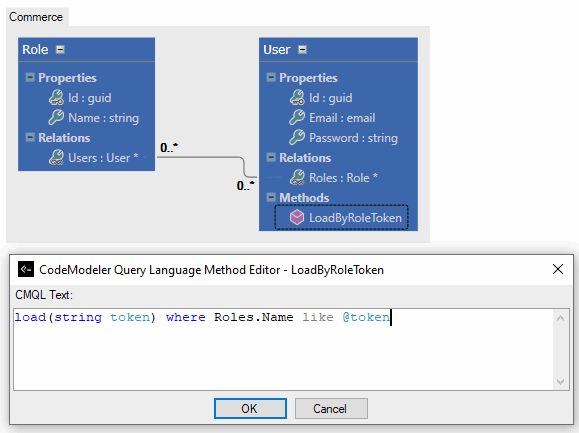Select the Commerce tab
Image resolution: width=579 pixels, height=433 pixels.
(x=37, y=17)
